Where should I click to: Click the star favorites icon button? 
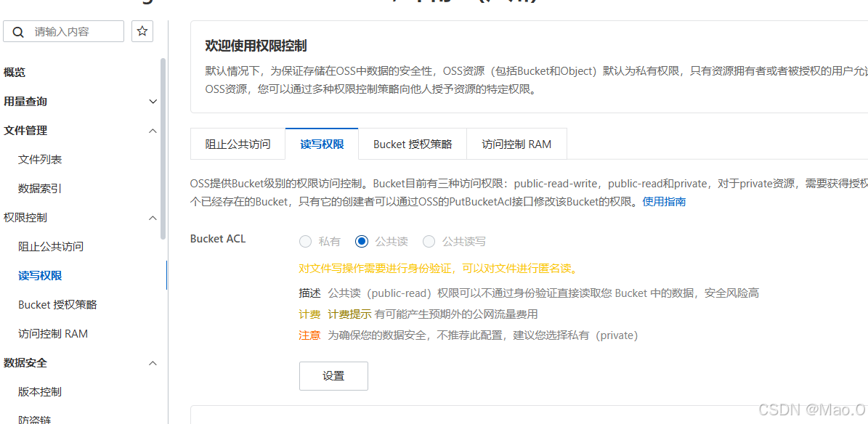[142, 31]
